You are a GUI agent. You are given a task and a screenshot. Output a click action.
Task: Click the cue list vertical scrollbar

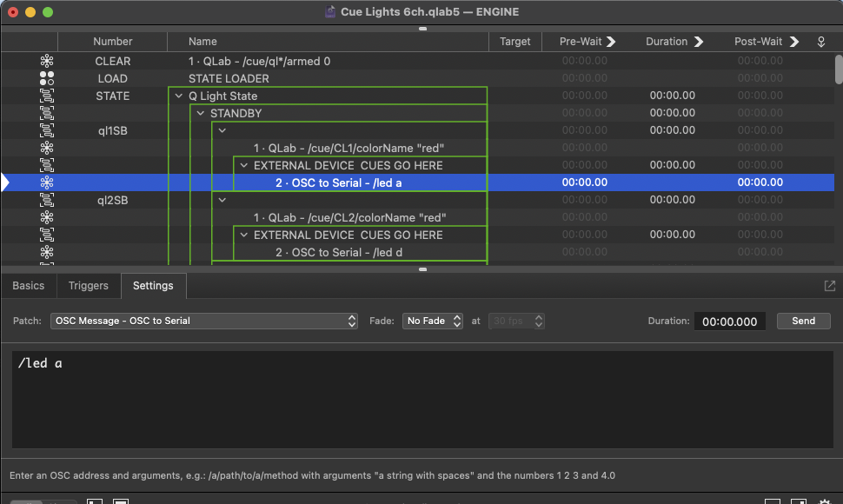838,70
